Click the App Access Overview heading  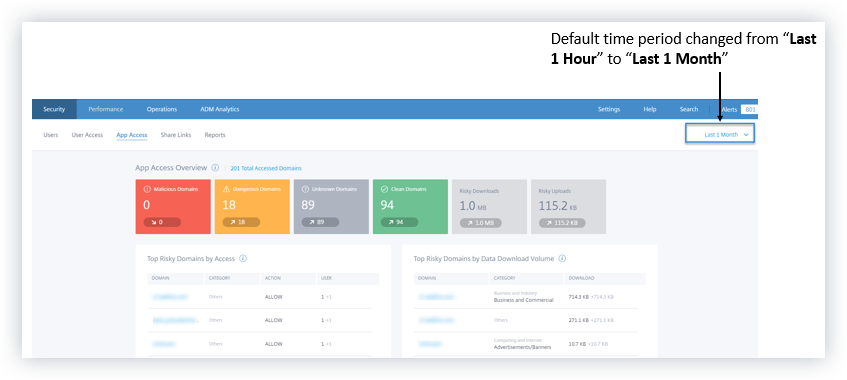click(171, 168)
